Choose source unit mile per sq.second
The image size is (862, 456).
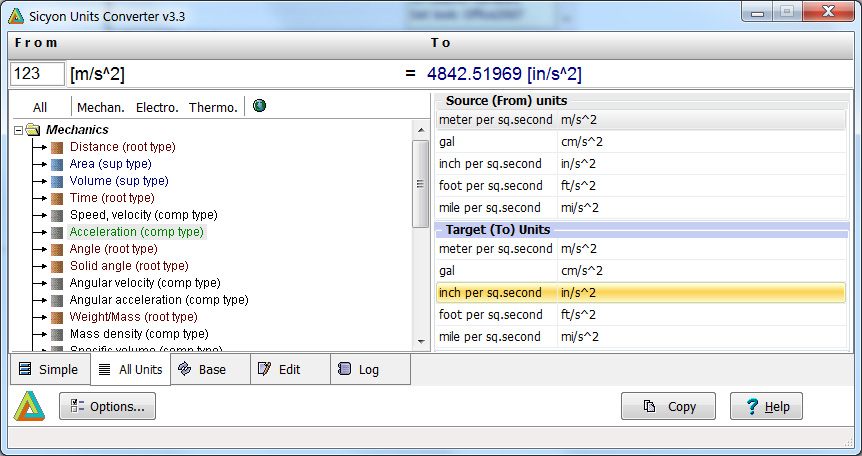pyautogui.click(x=641, y=208)
